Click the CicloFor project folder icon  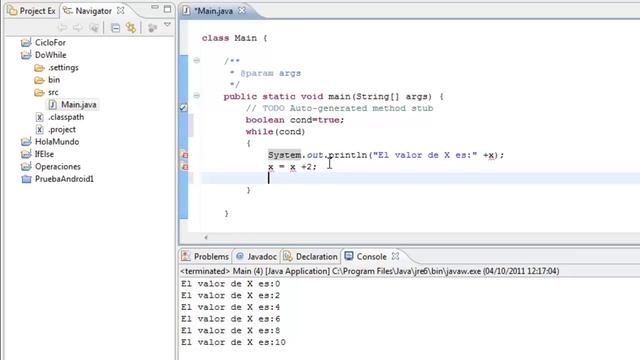click(x=26, y=42)
